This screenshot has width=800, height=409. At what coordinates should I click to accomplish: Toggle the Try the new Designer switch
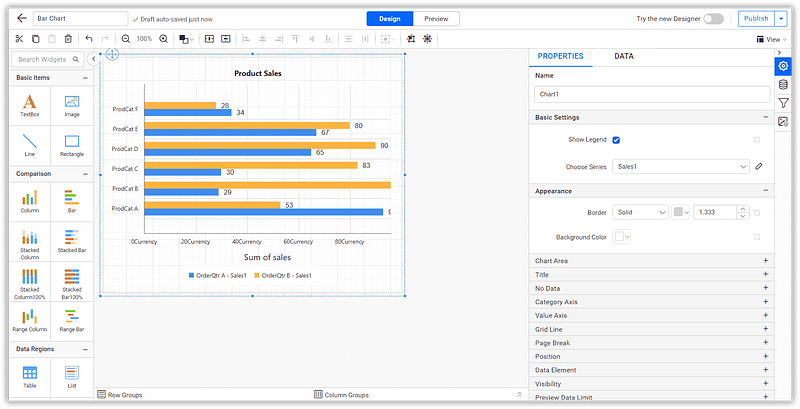(713, 19)
